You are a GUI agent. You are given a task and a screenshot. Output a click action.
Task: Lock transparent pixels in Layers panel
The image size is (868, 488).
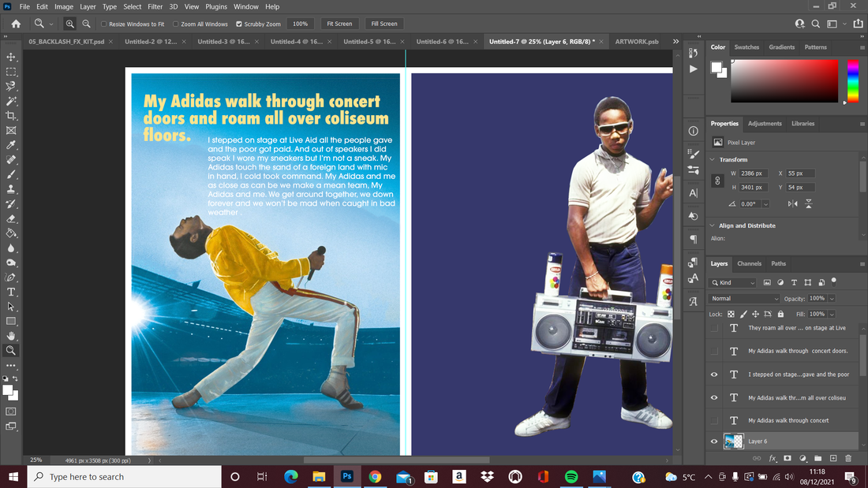click(x=731, y=315)
